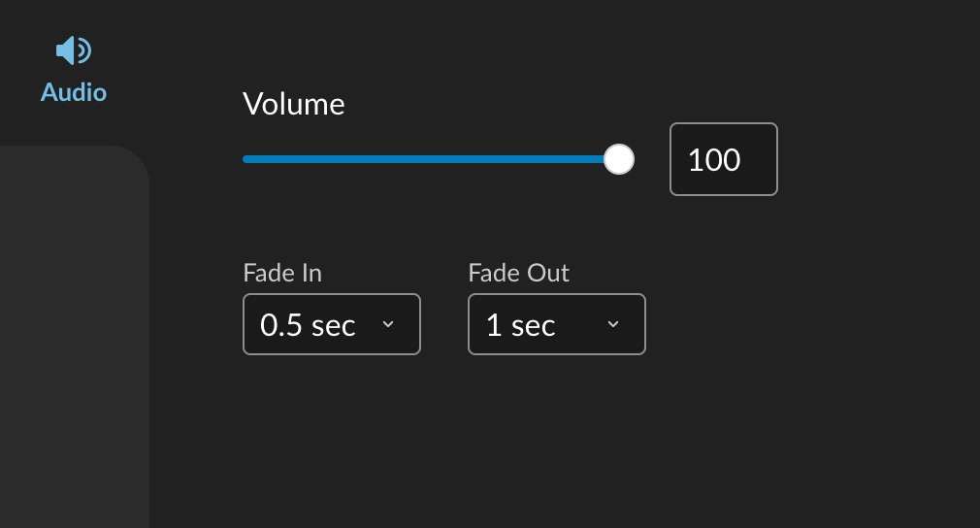Expand fade-out duration options via down arrow
The width and height of the screenshot is (980, 528).
click(x=613, y=324)
